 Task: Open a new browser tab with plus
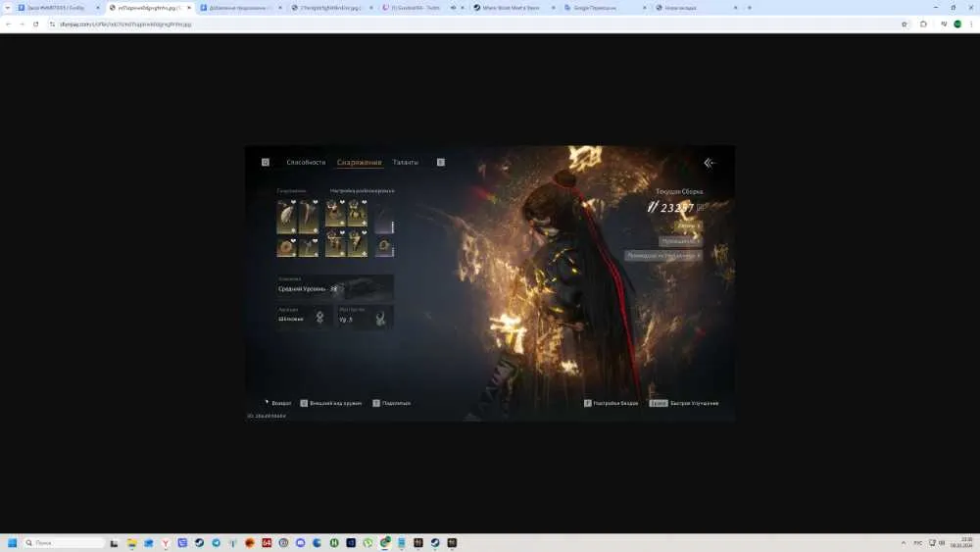tap(750, 8)
